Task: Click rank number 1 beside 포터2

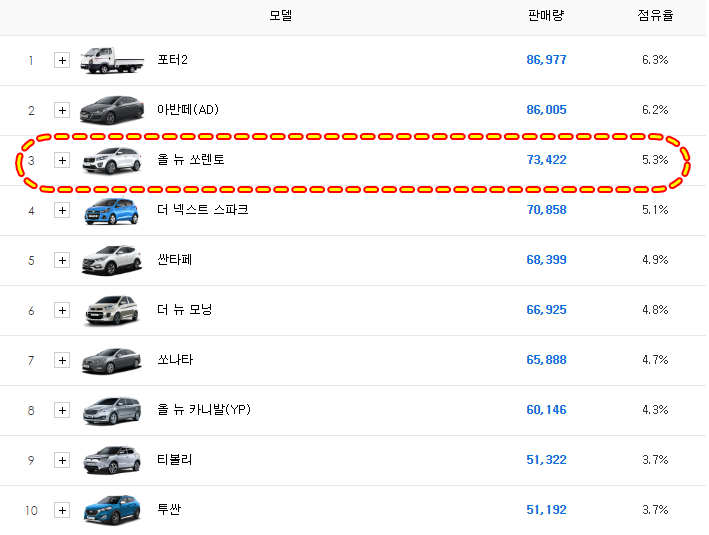Action: tap(31, 60)
